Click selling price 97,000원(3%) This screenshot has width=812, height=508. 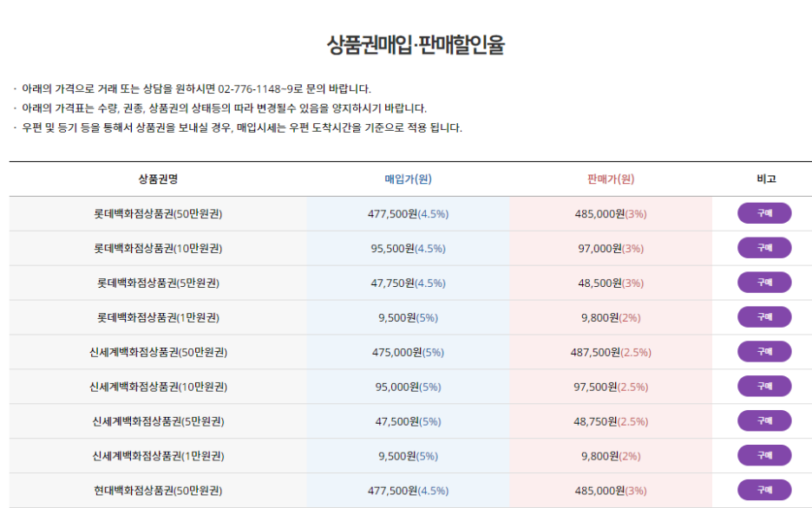[x=611, y=248]
